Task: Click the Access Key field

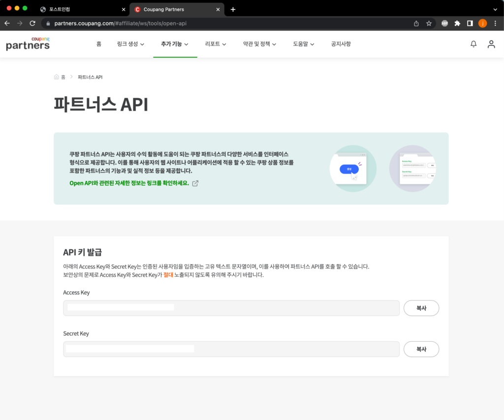Action: (231, 308)
